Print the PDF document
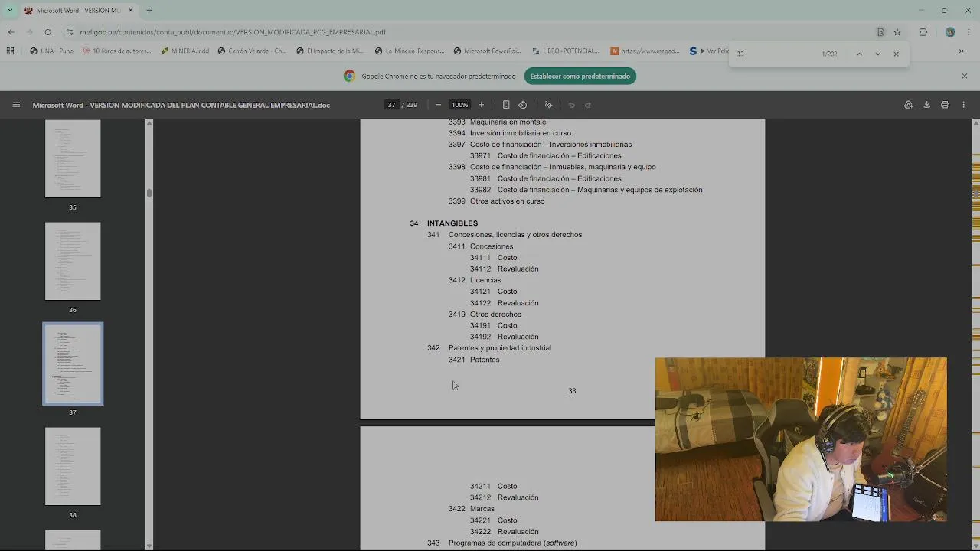 point(945,105)
